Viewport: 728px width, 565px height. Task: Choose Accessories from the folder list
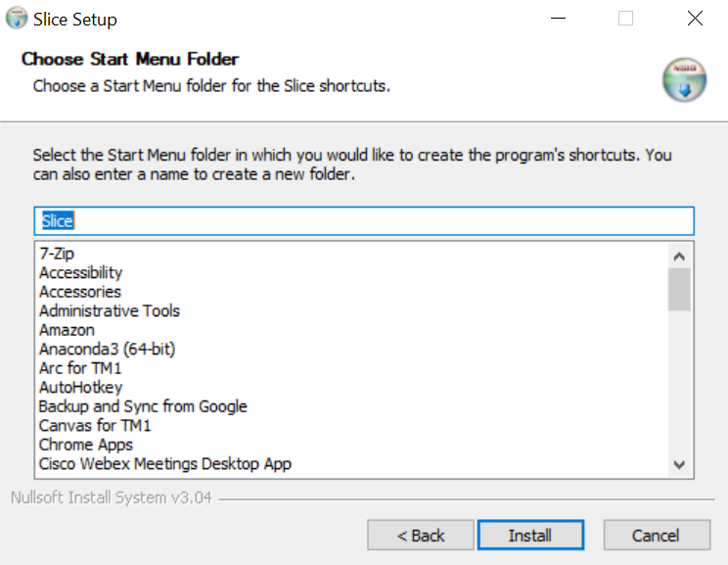pyautogui.click(x=80, y=292)
